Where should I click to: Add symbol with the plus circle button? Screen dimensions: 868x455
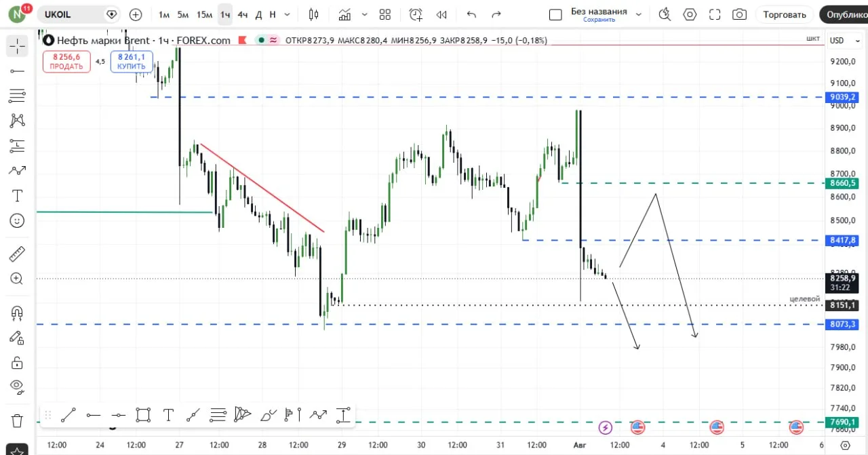(136, 14)
